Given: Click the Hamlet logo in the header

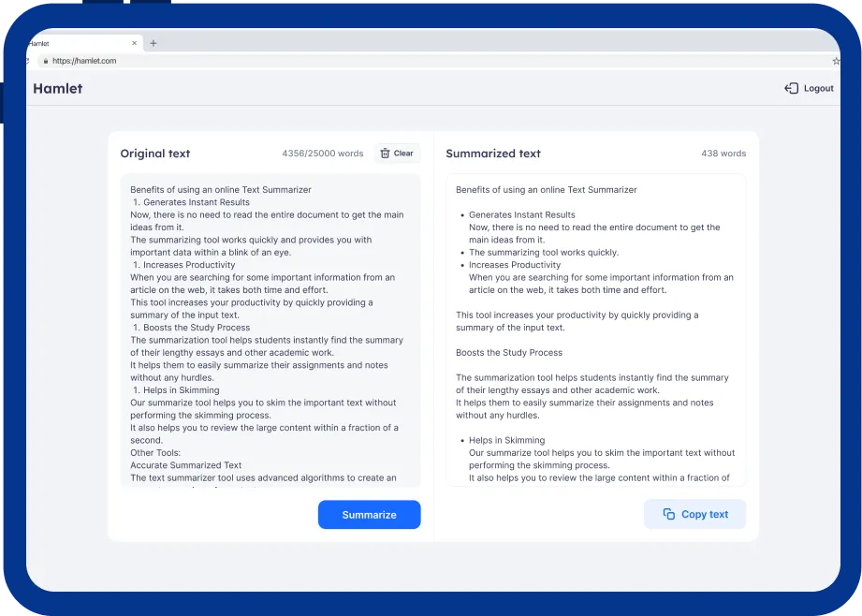Looking at the screenshot, I should pyautogui.click(x=58, y=89).
